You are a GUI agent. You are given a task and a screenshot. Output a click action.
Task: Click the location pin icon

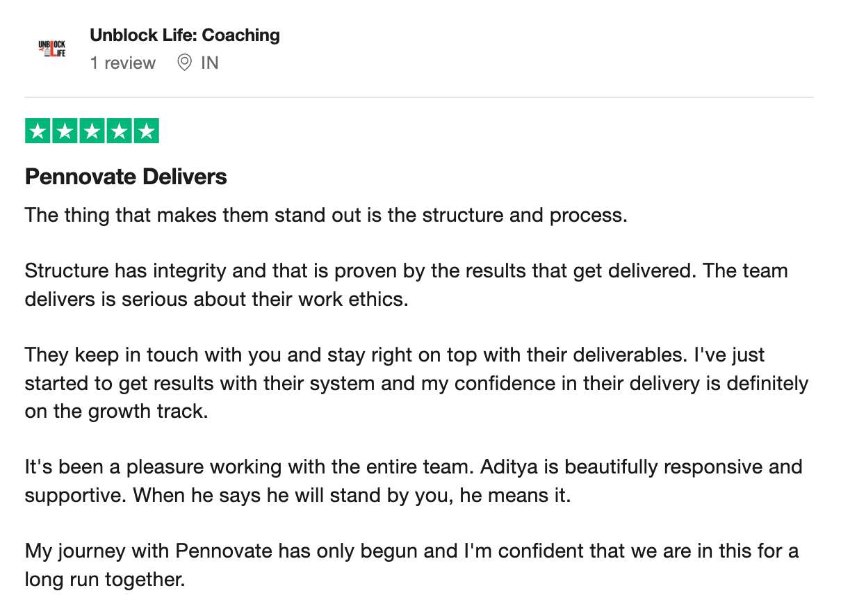coord(184,63)
